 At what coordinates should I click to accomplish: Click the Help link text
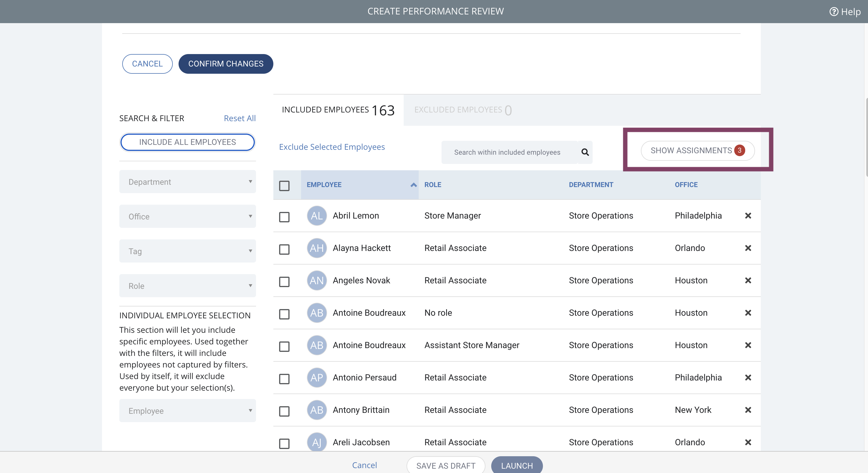pyautogui.click(x=850, y=12)
